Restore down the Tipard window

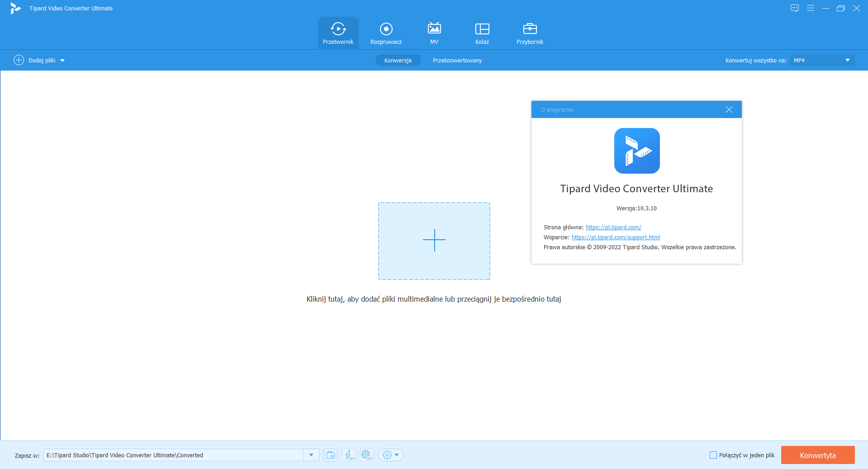[841, 8]
